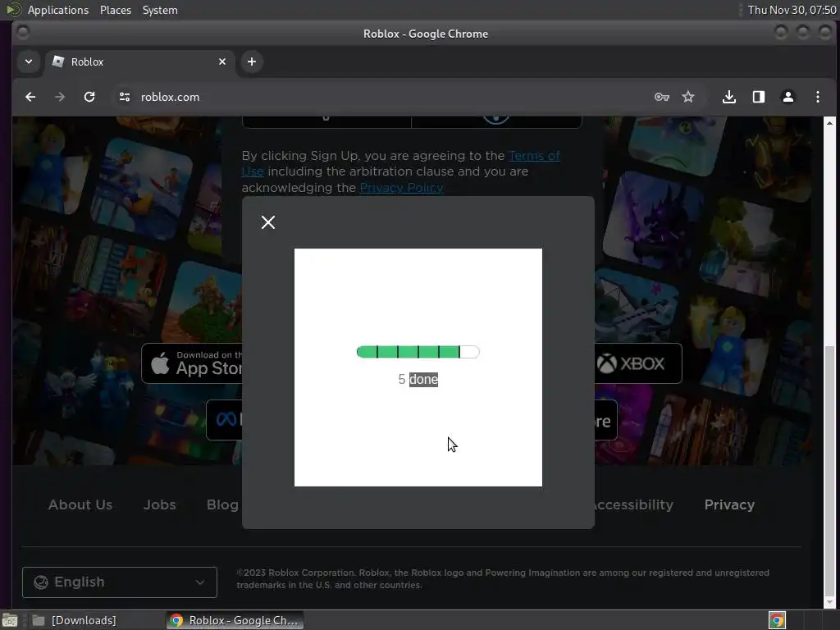Click Chrome icon in bottom-right panel
The width and height of the screenshot is (840, 630).
point(777,620)
